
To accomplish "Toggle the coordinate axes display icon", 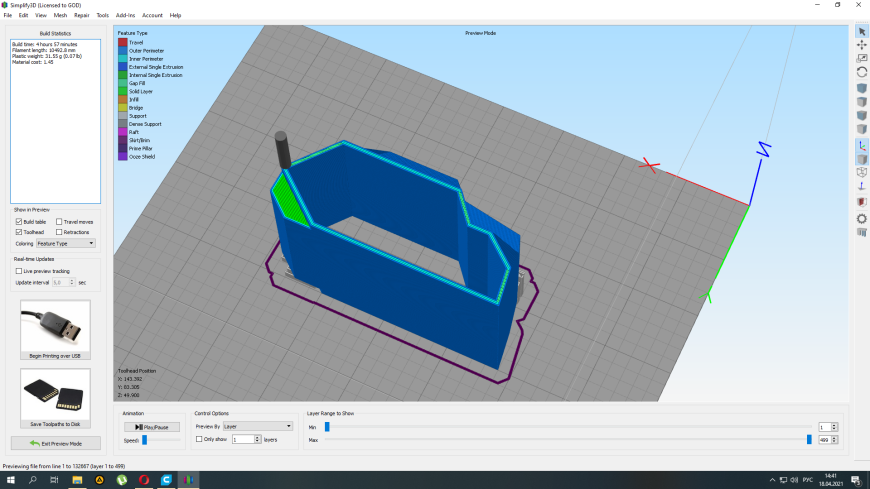I will (862, 145).
